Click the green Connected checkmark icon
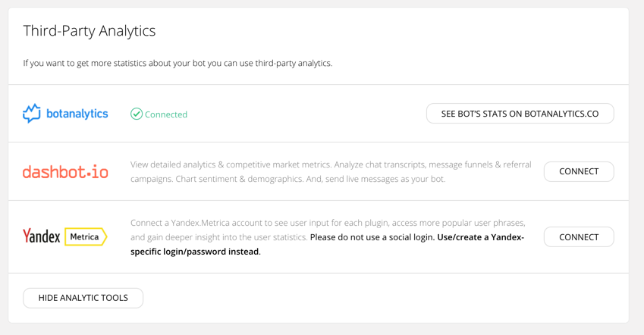This screenshot has height=335, width=644. tap(137, 114)
